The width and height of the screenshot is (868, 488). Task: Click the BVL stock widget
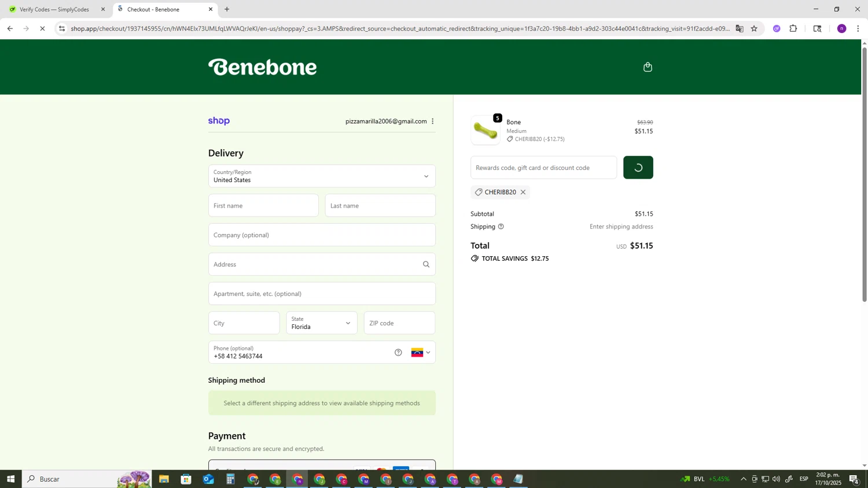[x=705, y=479]
